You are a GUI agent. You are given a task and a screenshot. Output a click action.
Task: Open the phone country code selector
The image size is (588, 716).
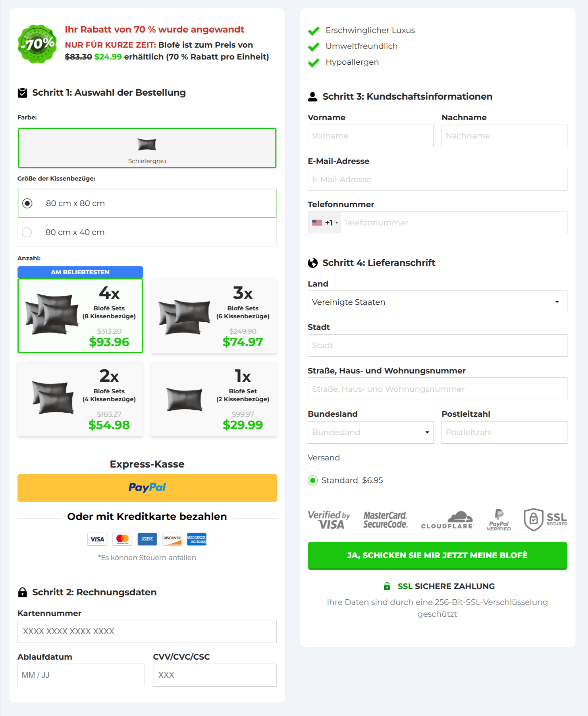point(324,223)
